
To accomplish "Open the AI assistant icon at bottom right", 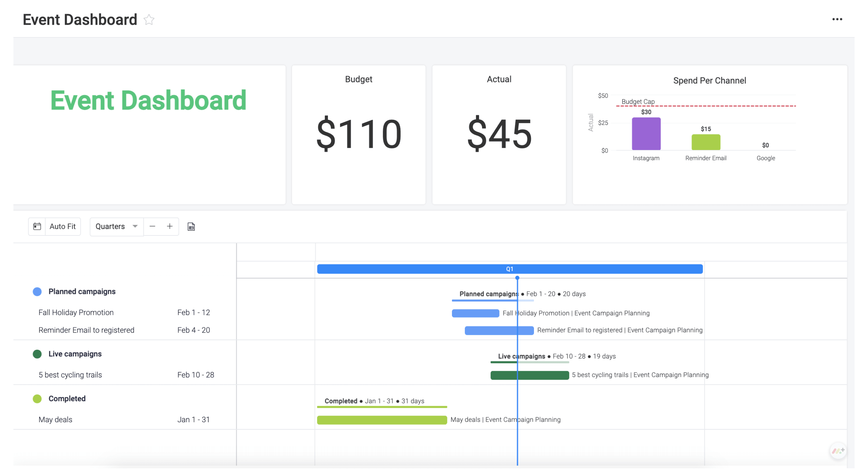I will [x=838, y=451].
